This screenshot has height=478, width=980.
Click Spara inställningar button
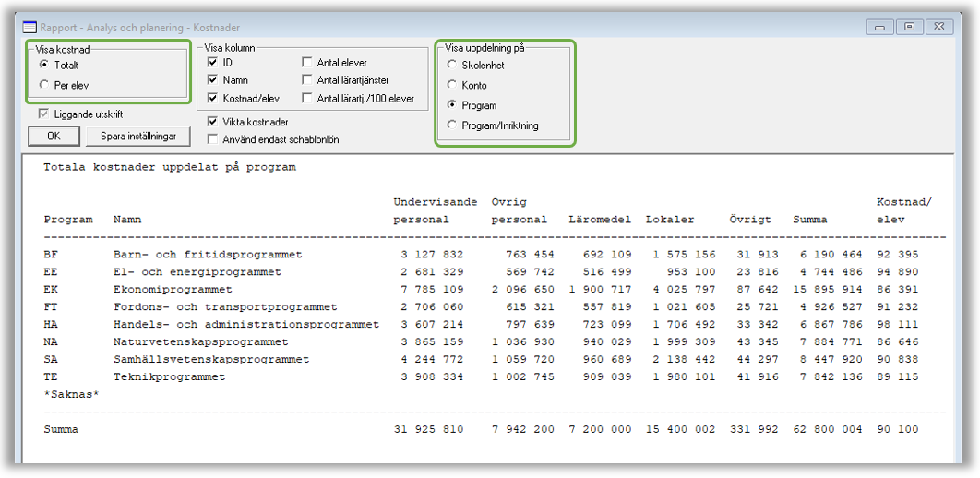pos(138,137)
